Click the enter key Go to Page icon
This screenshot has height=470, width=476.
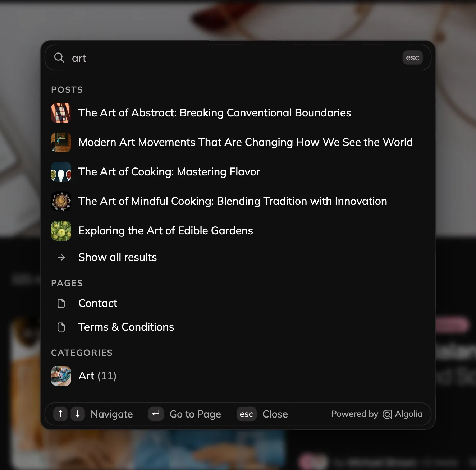pos(156,414)
